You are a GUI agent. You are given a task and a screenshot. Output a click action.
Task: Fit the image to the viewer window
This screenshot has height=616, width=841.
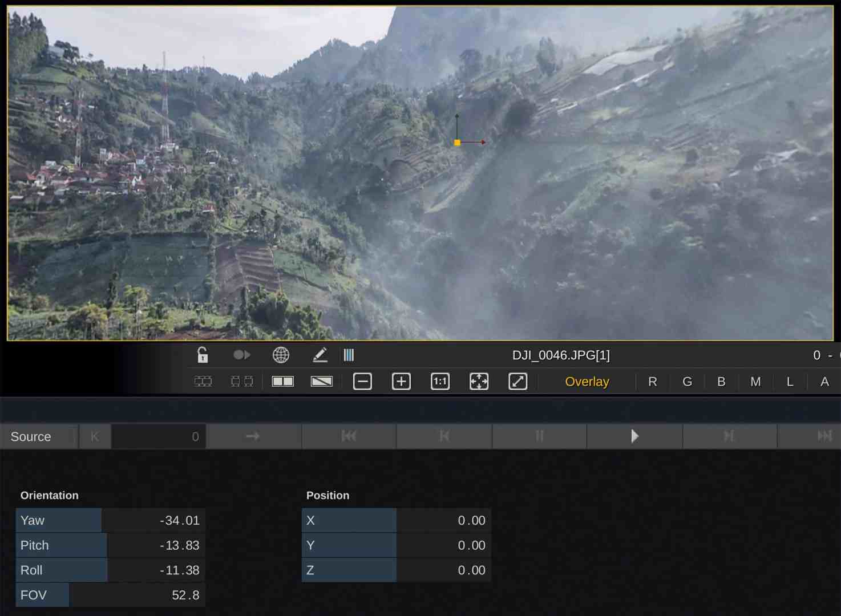pyautogui.click(x=479, y=381)
